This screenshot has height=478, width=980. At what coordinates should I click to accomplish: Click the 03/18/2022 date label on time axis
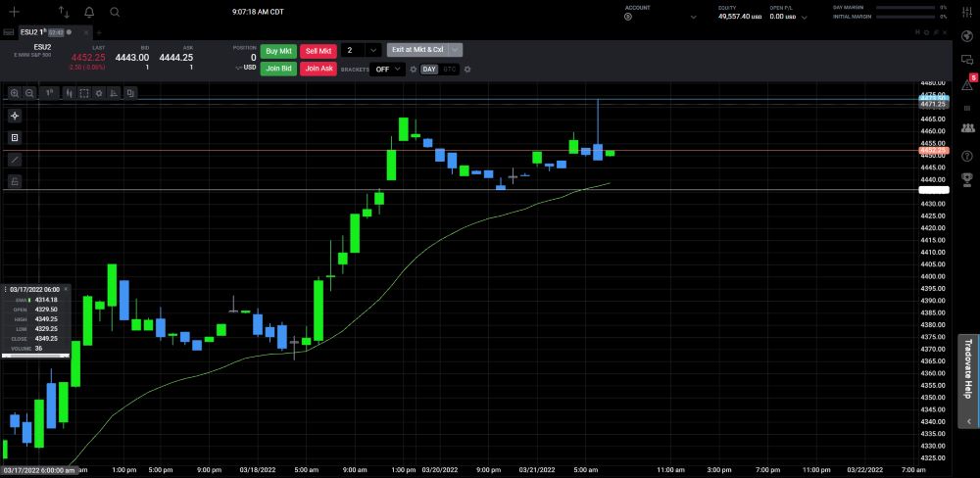(x=258, y=470)
